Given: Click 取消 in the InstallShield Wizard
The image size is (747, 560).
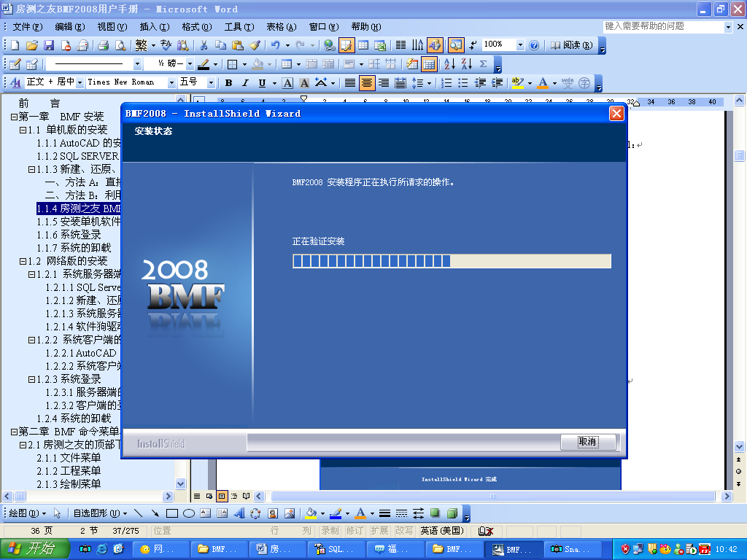Looking at the screenshot, I should [x=588, y=442].
